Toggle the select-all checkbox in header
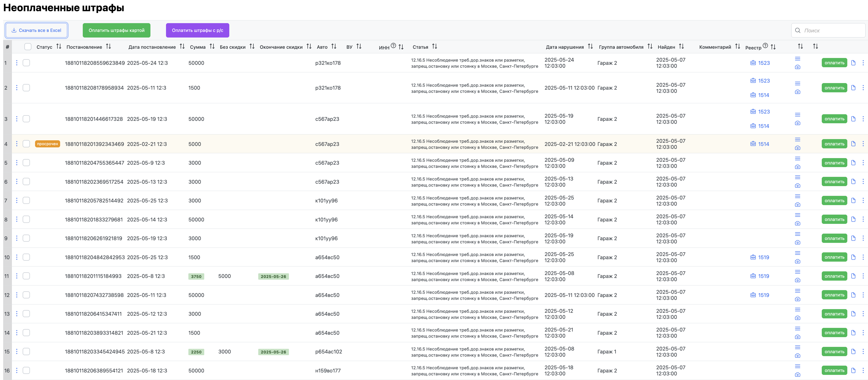868x380 pixels. point(28,47)
